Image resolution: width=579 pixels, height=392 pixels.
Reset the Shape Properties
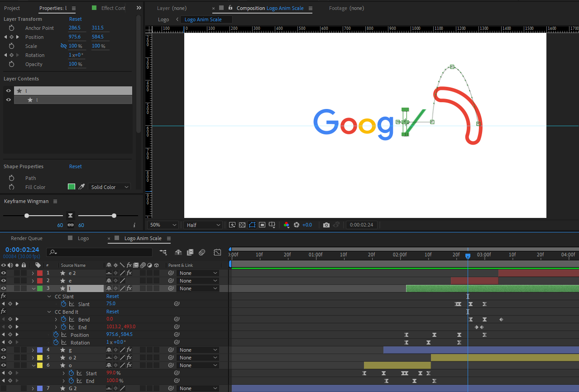coord(76,166)
